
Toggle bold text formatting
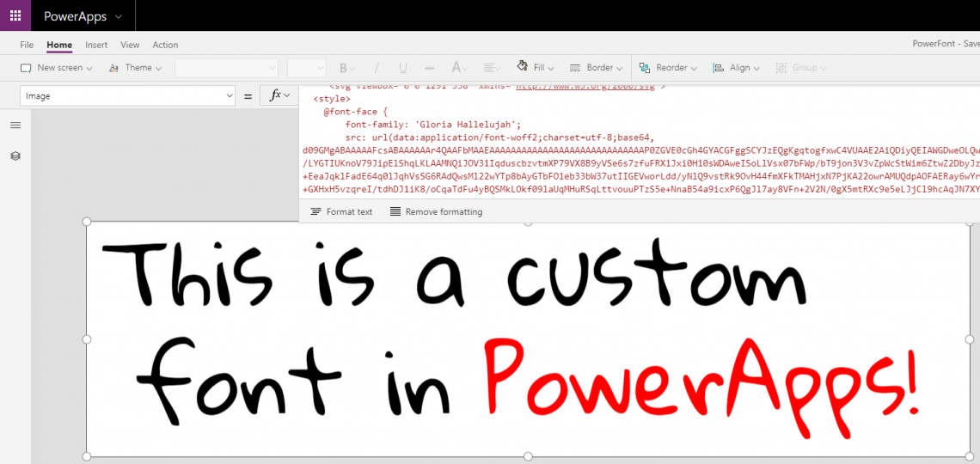344,68
